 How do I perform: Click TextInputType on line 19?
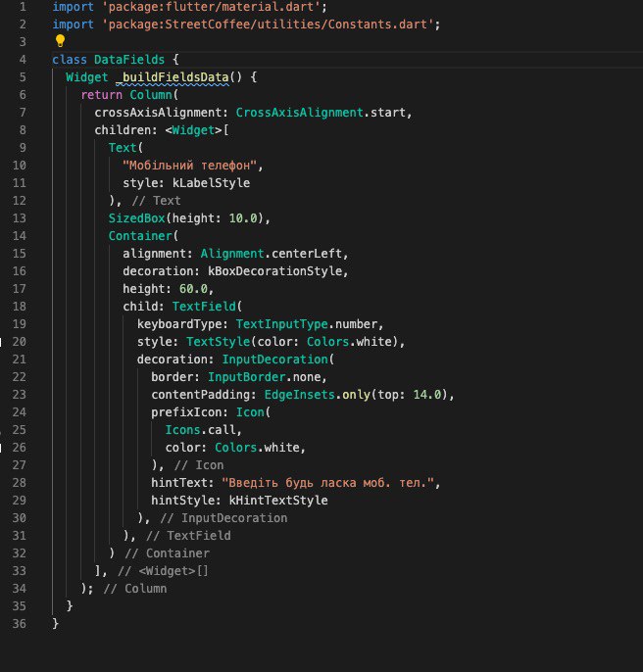282,324
